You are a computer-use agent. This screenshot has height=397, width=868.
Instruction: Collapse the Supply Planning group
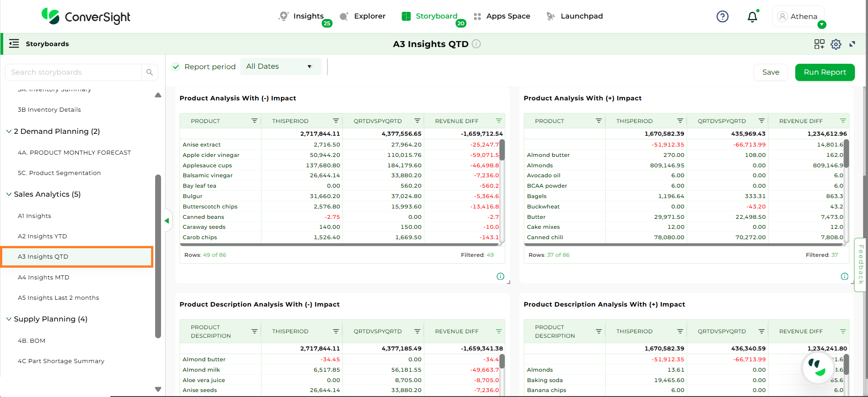(x=9, y=319)
